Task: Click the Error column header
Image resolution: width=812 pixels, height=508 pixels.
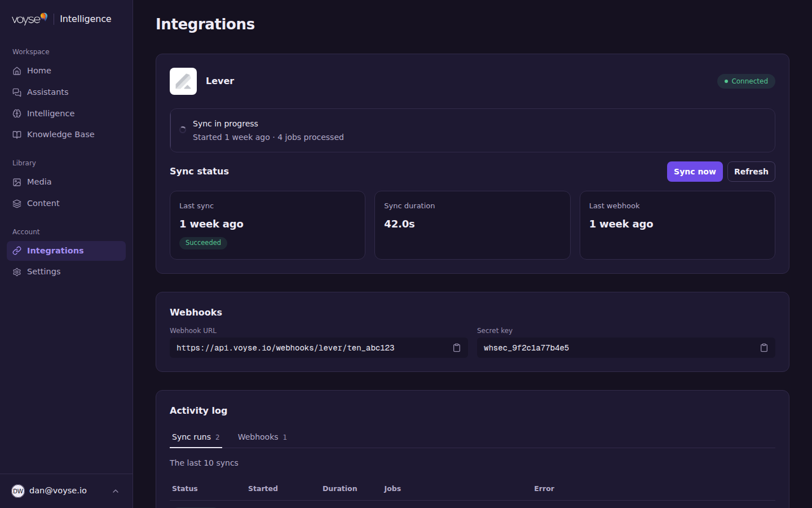Action: coord(544,489)
